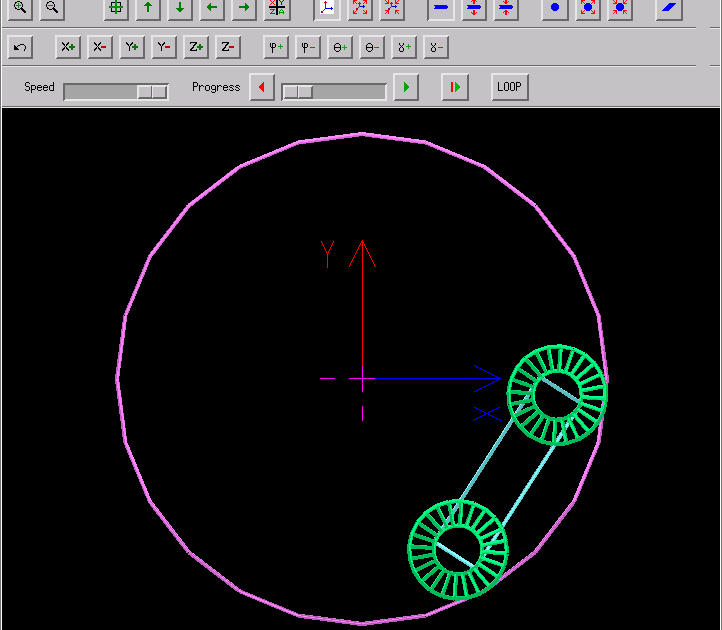Toggle the blue parallelogram plane icon
The image size is (722, 630).
coord(669,8)
